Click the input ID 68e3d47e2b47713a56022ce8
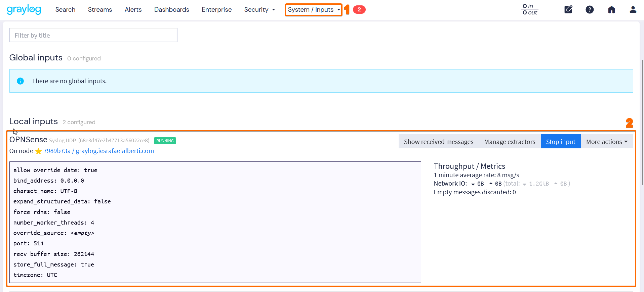Viewport: 644px width, 292px height. 114,141
